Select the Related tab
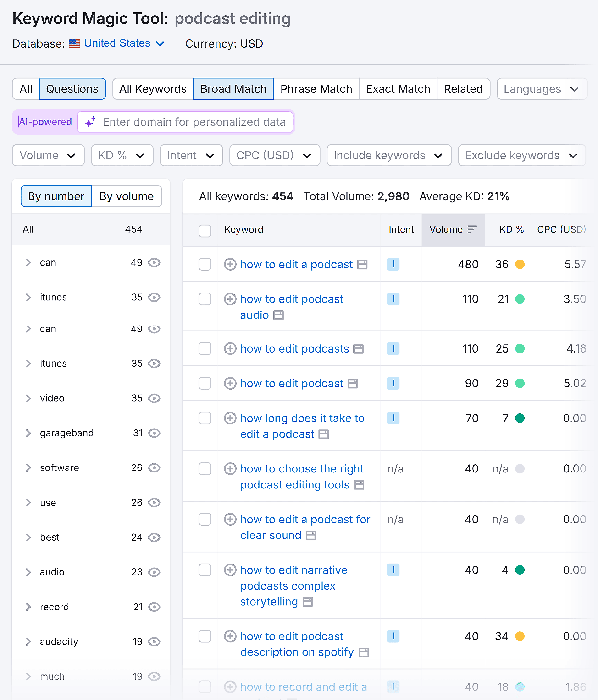The image size is (598, 700). (x=463, y=89)
